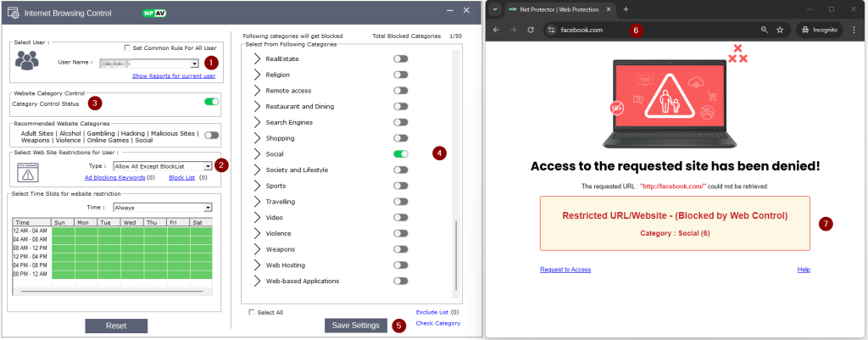The width and height of the screenshot is (868, 340).
Task: Select the Sun 12 AM - 04 AM time slot
Action: 64,231
